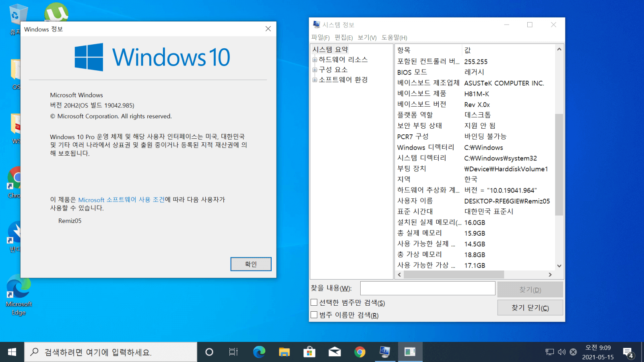This screenshot has height=362, width=644.
Task: Click the 찾기(D) button
Action: coord(530,290)
